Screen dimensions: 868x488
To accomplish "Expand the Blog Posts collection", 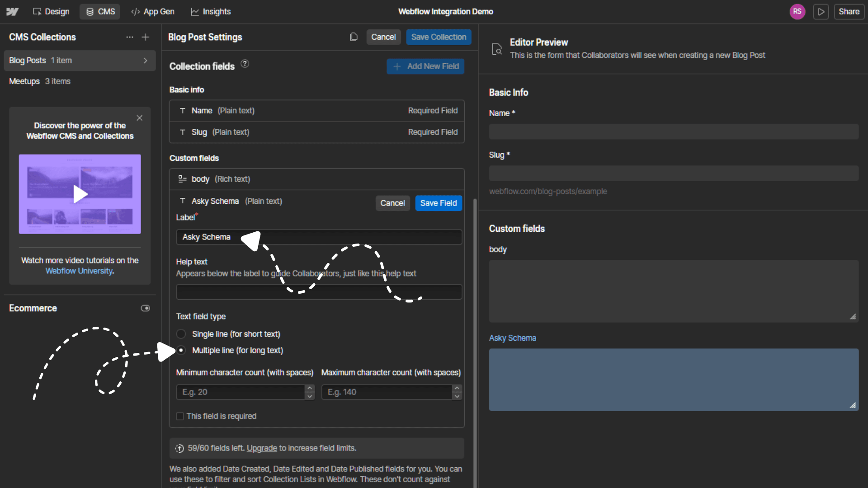I will click(x=145, y=60).
